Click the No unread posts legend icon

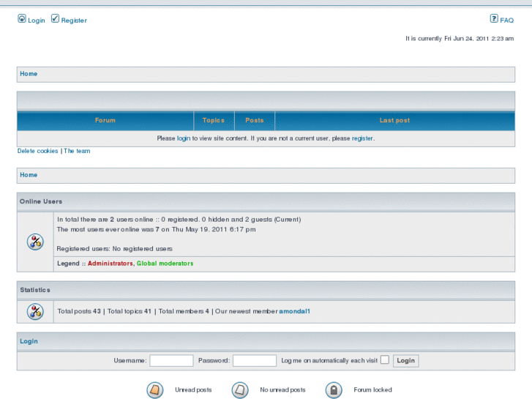(240, 389)
